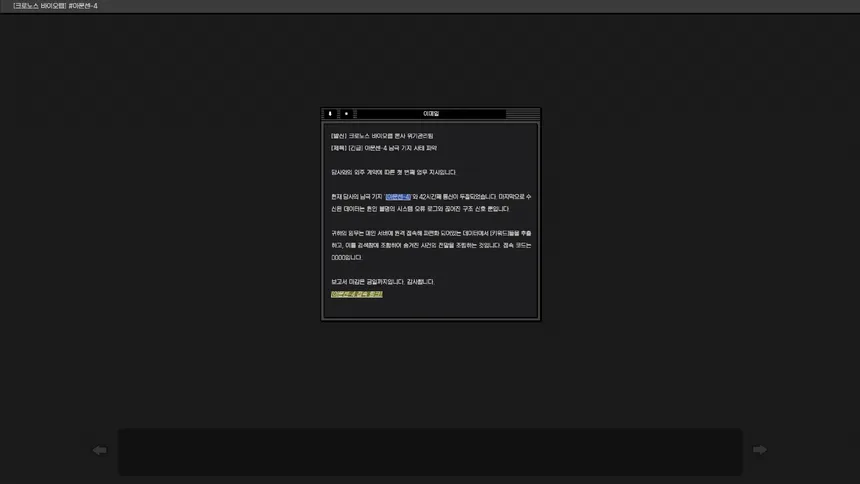Click the page title '[크로노스 바이오랩] #이문센-4'
This screenshot has height=484, width=860.
tap(55, 6)
